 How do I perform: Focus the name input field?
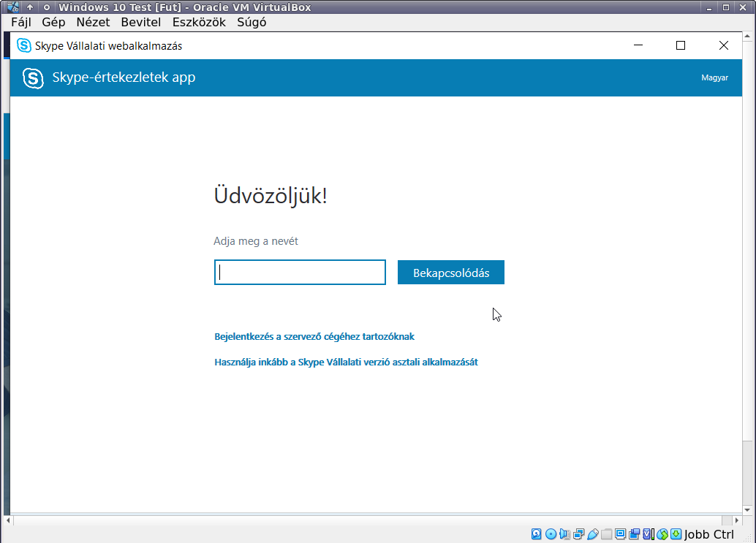300,272
